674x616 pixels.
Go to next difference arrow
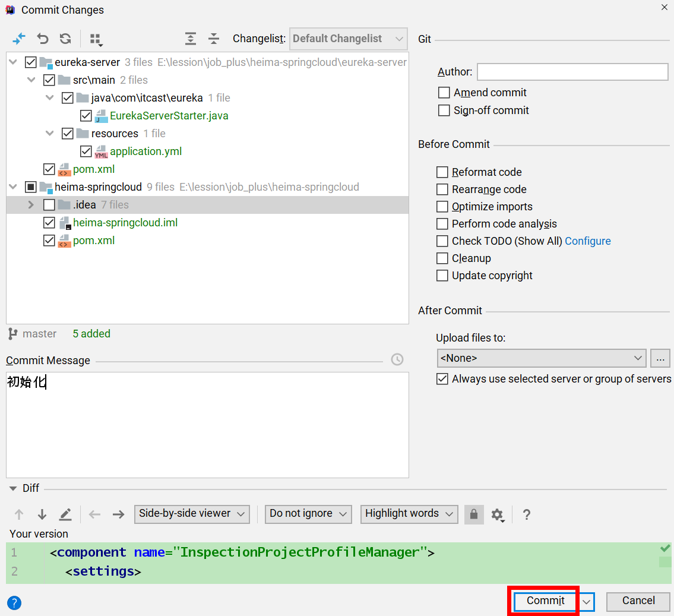click(x=42, y=514)
